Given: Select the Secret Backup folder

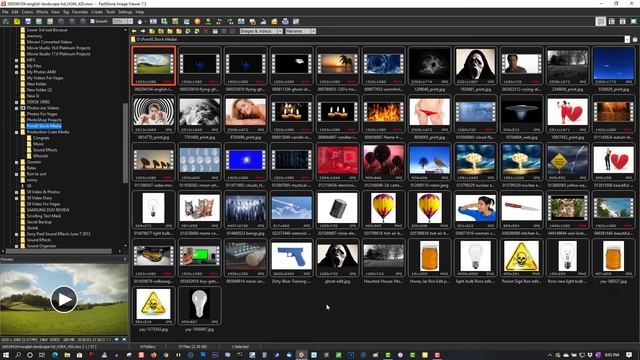Looking at the screenshot, I should [x=39, y=222].
